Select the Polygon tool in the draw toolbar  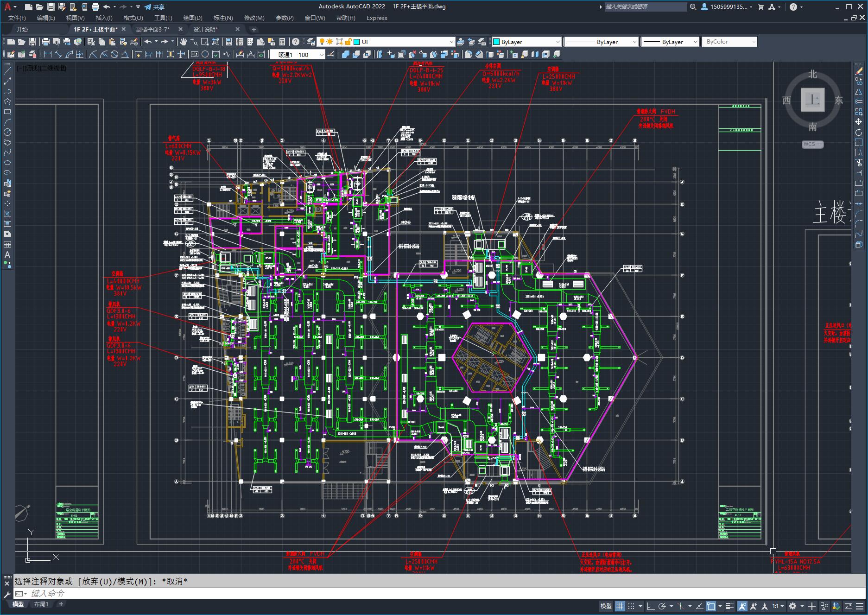(7, 101)
